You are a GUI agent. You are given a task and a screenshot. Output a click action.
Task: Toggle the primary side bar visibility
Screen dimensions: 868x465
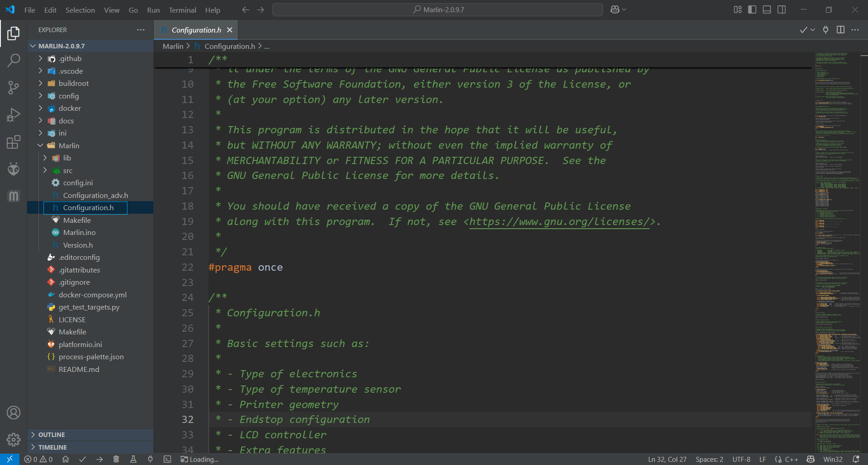752,9
